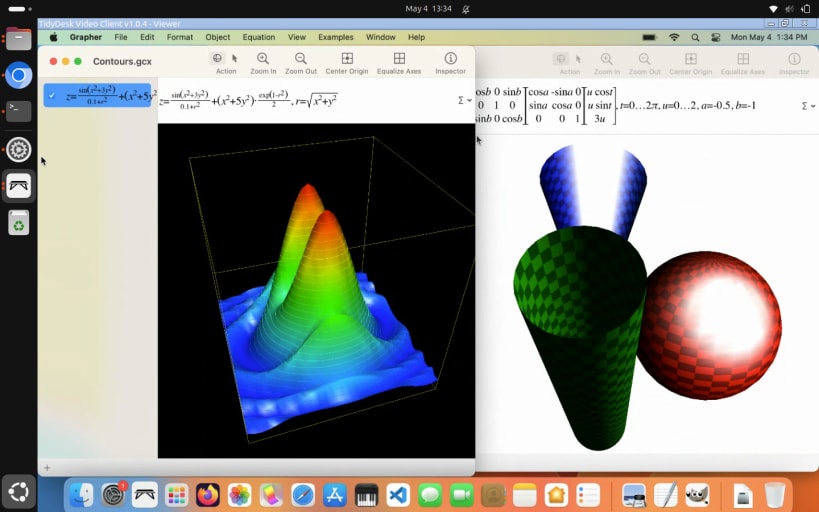Open Safari from the macOS Dock
The height and width of the screenshot is (512, 819).
click(x=303, y=494)
